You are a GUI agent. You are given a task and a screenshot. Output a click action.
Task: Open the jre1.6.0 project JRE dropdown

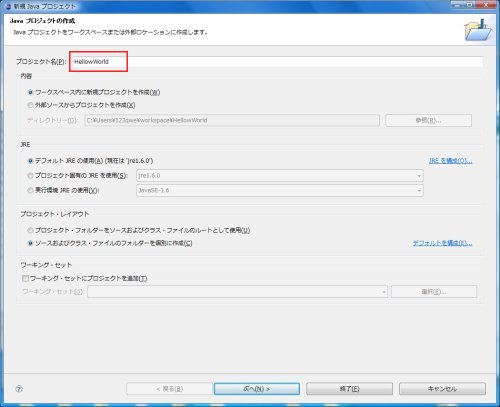[280, 175]
